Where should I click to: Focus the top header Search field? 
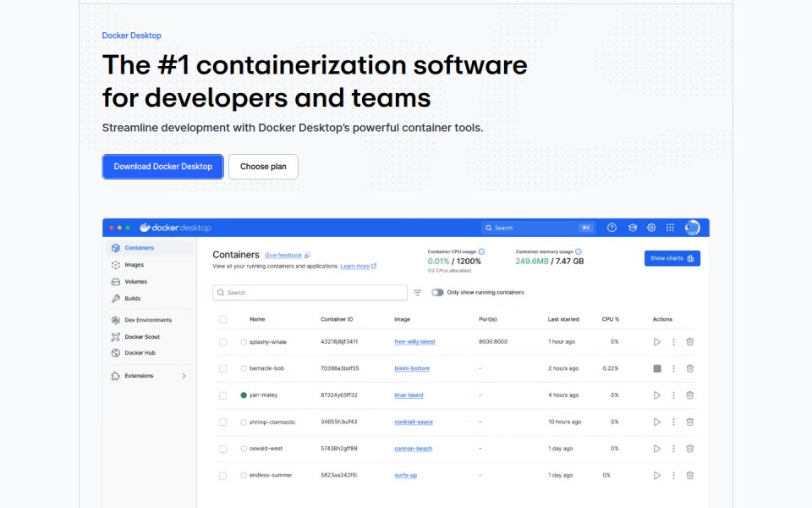coord(539,228)
